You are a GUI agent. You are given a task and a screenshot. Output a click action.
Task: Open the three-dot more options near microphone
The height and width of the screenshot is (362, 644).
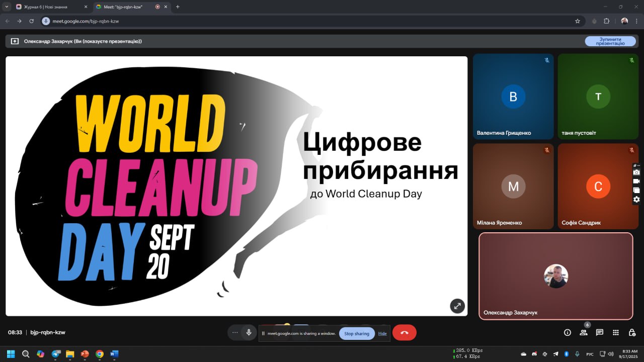pyautogui.click(x=235, y=332)
